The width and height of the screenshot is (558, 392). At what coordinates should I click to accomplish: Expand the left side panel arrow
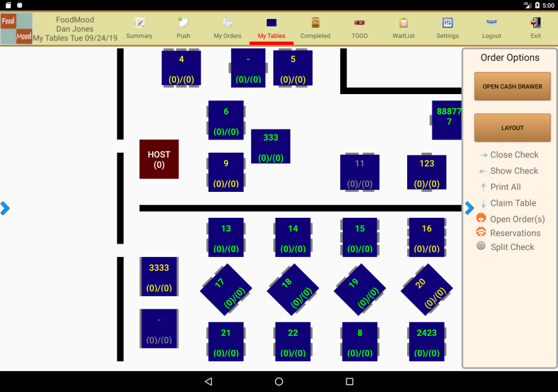(x=5, y=208)
